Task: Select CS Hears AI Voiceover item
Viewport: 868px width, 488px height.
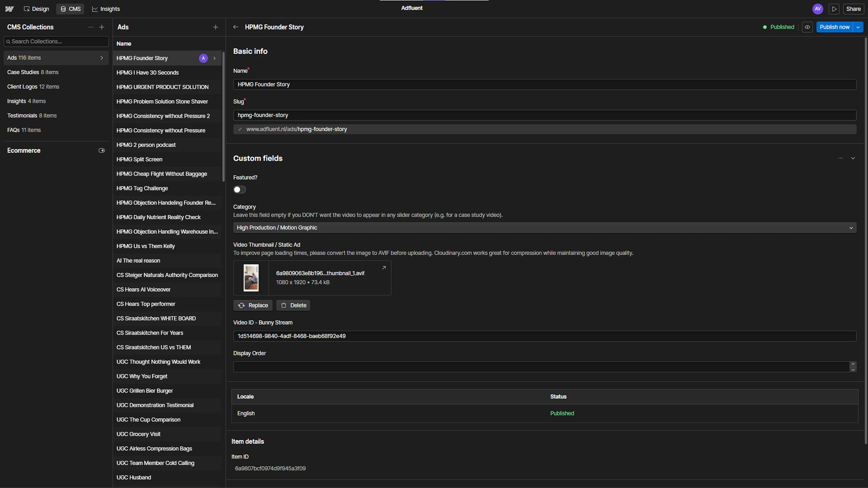Action: point(167,289)
